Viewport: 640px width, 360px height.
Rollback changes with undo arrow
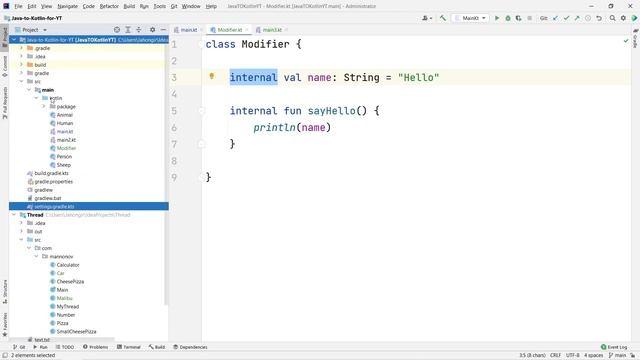pos(599,18)
